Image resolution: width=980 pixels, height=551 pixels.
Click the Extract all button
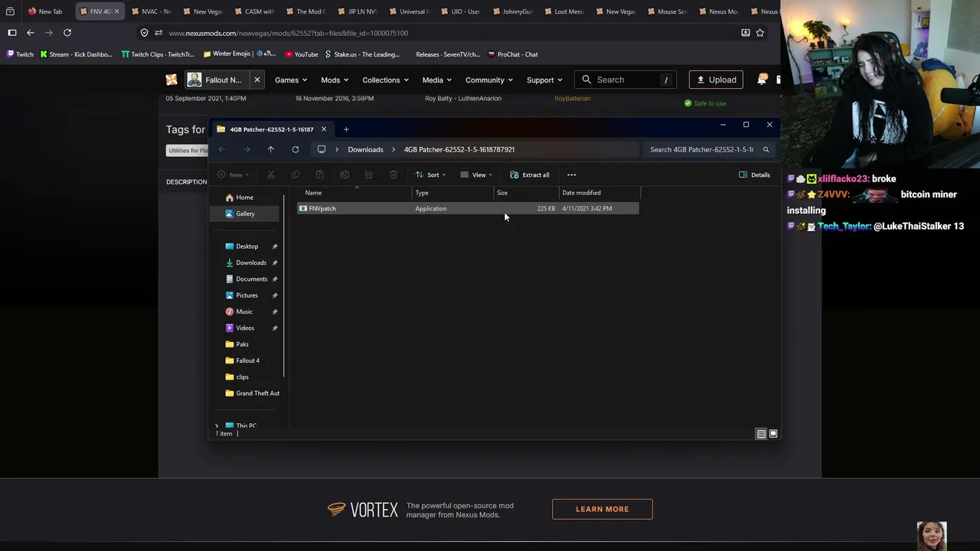click(530, 174)
